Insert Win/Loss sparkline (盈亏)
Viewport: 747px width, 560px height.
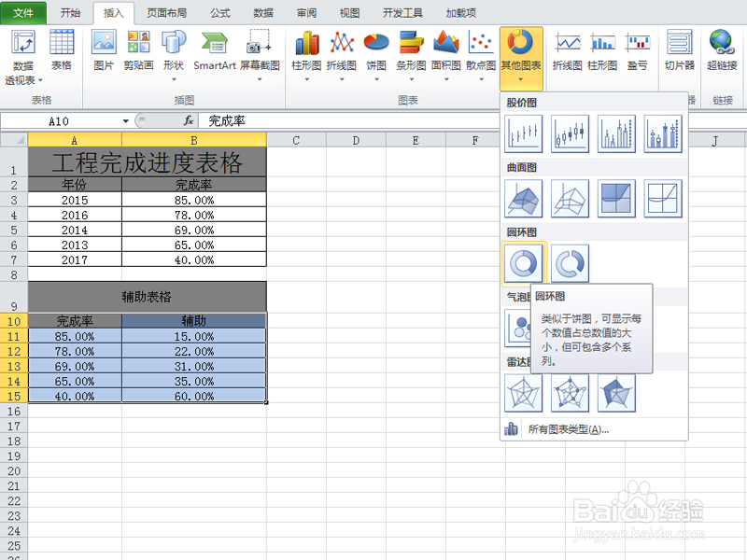(x=638, y=50)
